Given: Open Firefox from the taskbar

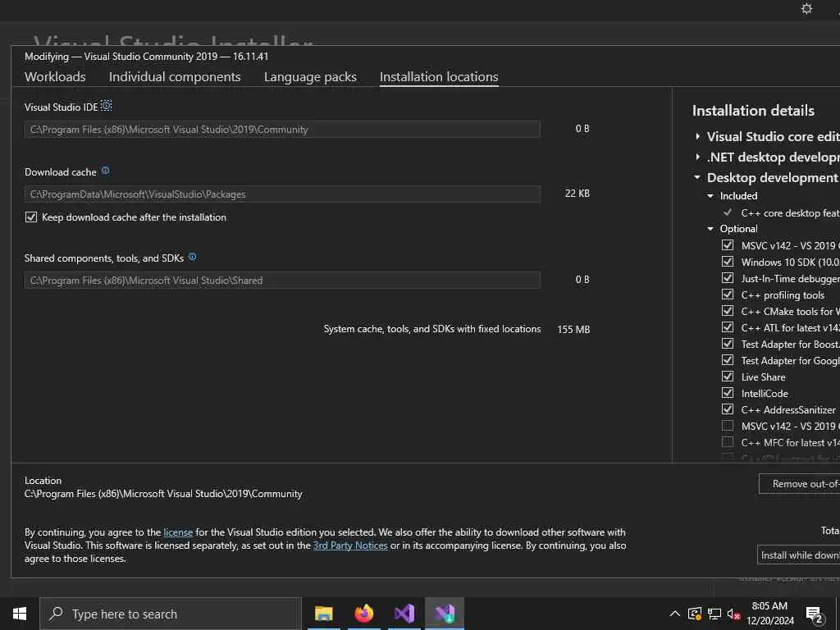Looking at the screenshot, I should pyautogui.click(x=364, y=614).
